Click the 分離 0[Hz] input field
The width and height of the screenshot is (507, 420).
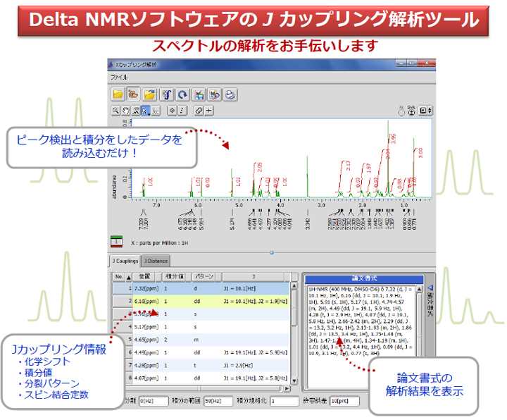point(154,401)
